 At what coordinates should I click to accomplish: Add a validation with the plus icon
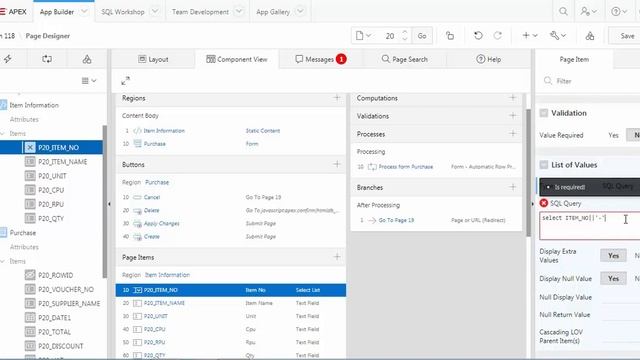point(513,116)
